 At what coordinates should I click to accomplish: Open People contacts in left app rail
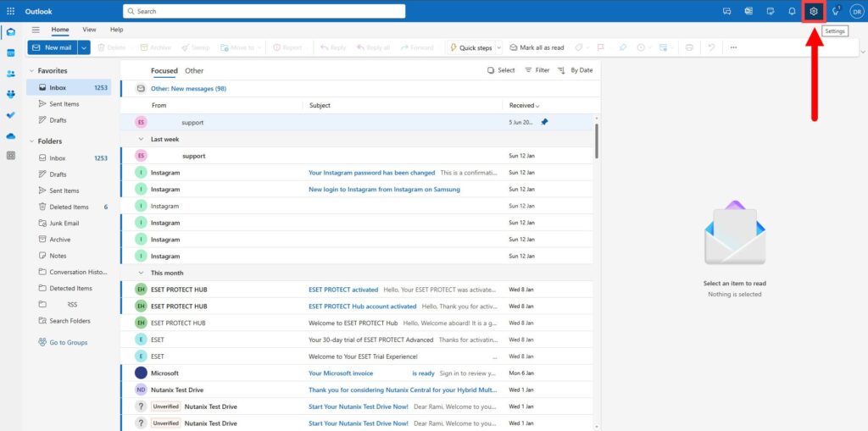click(10, 74)
